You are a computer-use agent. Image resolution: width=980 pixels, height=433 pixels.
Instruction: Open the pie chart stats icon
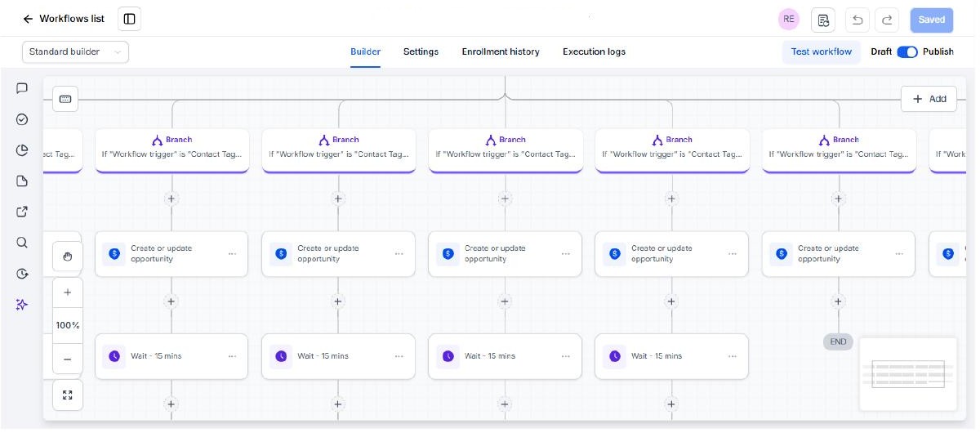click(x=22, y=150)
